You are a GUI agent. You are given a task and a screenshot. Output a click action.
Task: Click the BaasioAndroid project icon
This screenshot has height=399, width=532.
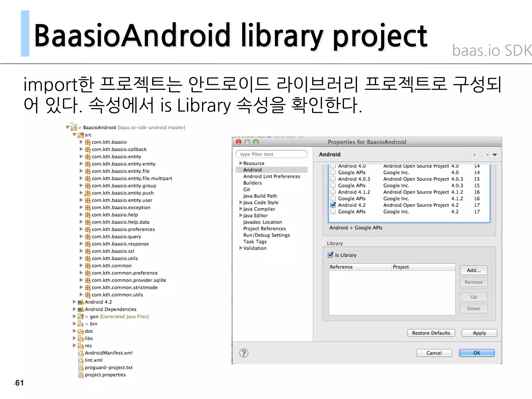74,127
